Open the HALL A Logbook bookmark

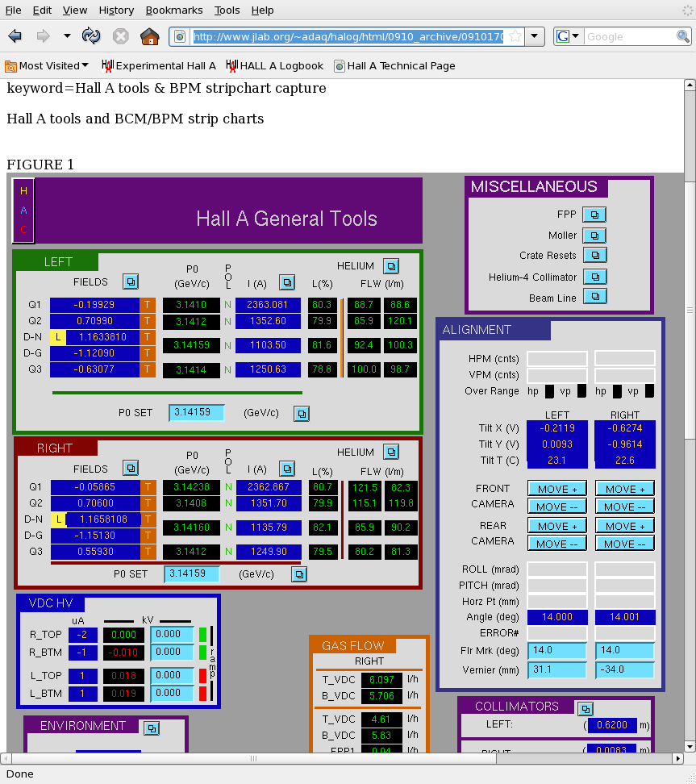[x=274, y=65]
